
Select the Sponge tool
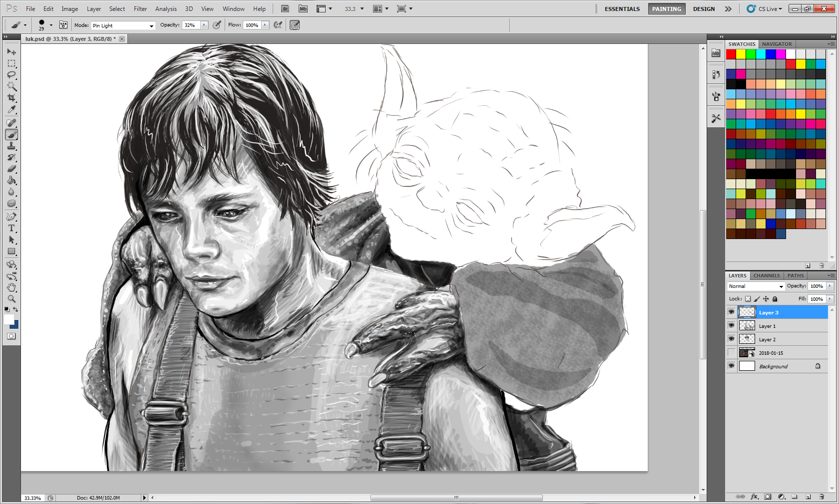pos(11,203)
